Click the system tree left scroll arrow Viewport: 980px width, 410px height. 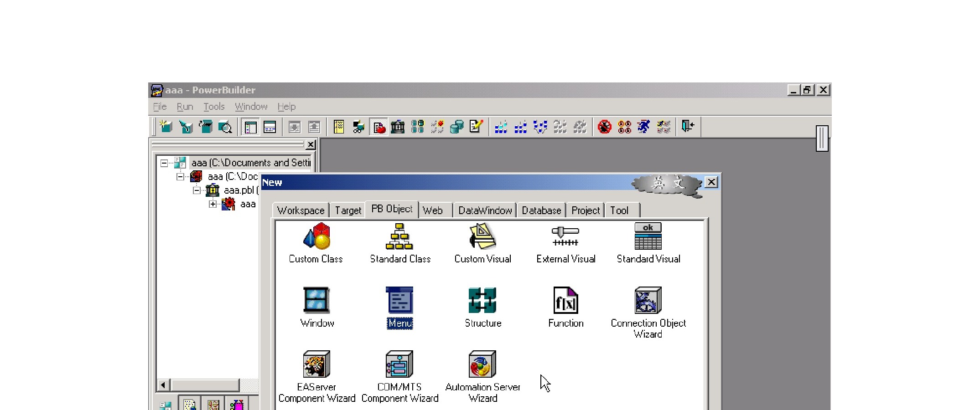(163, 385)
